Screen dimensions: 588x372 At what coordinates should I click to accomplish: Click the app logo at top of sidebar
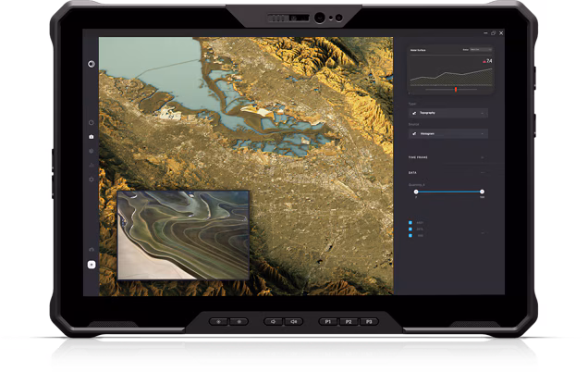pyautogui.click(x=91, y=64)
